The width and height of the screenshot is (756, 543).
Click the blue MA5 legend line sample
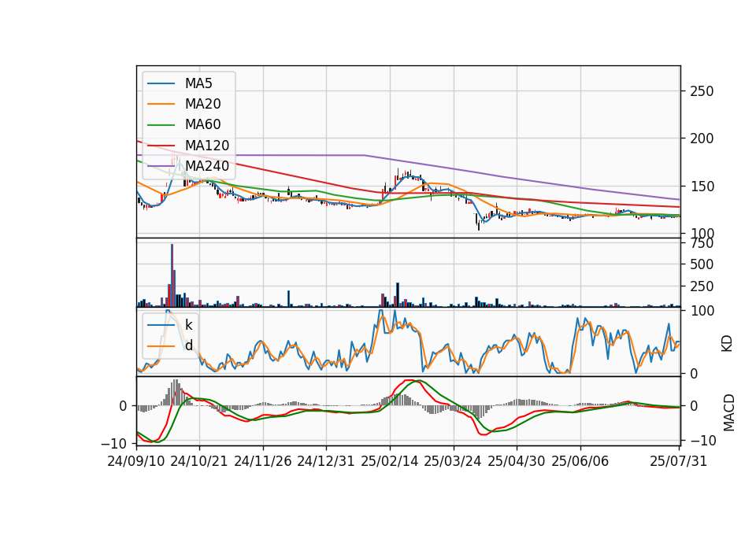[161, 83]
